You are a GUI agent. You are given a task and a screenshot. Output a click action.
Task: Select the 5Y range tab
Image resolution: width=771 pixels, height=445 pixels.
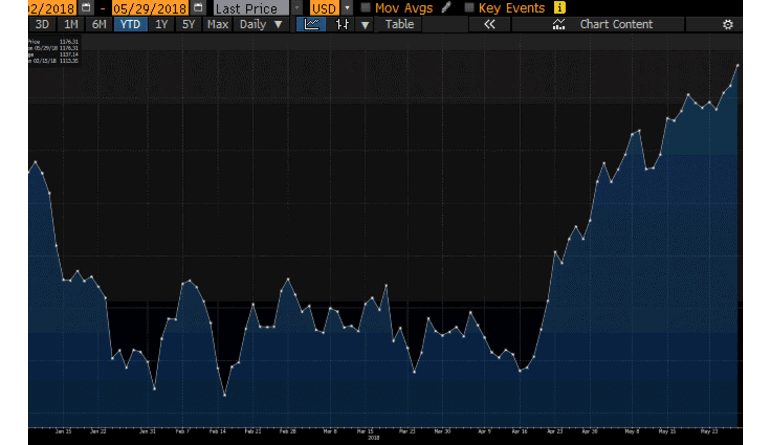pos(188,24)
